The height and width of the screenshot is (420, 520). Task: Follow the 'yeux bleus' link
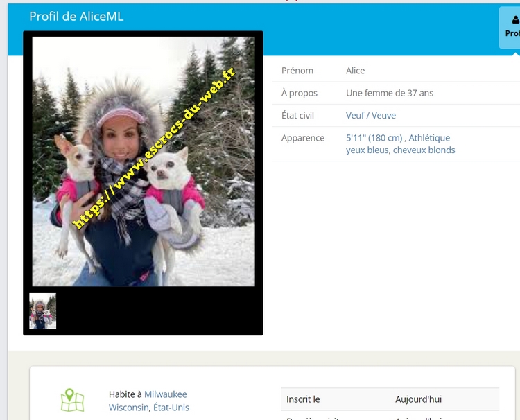[367, 150]
